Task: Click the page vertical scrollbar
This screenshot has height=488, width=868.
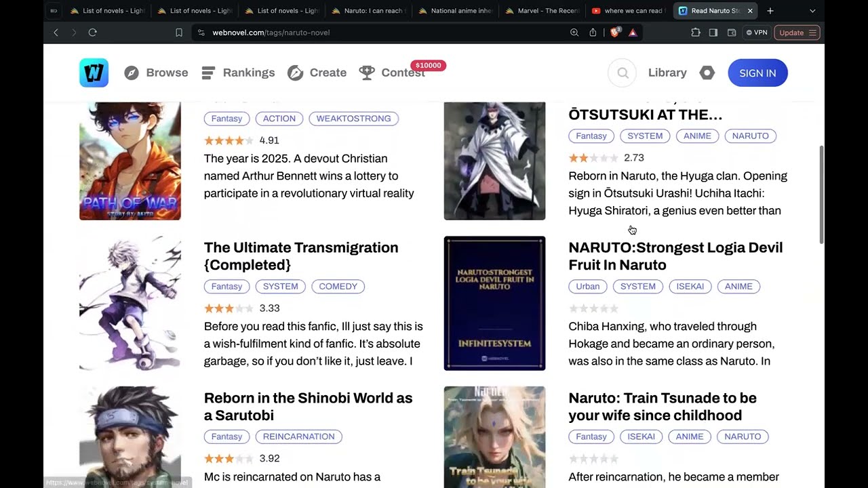Action: click(x=822, y=195)
